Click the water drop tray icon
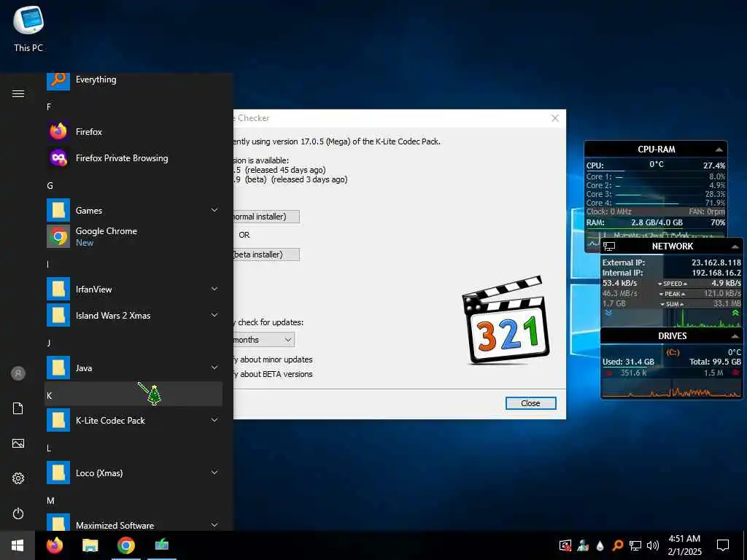747x560 pixels. [600, 545]
